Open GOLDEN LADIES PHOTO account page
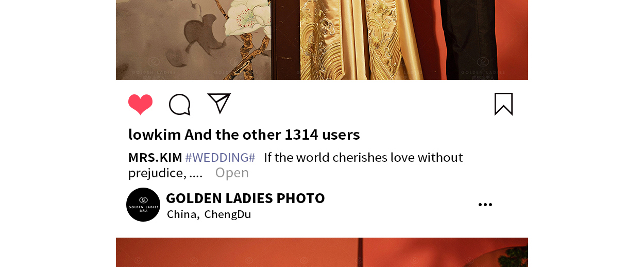Screen dimensions: 644x267 (245, 198)
